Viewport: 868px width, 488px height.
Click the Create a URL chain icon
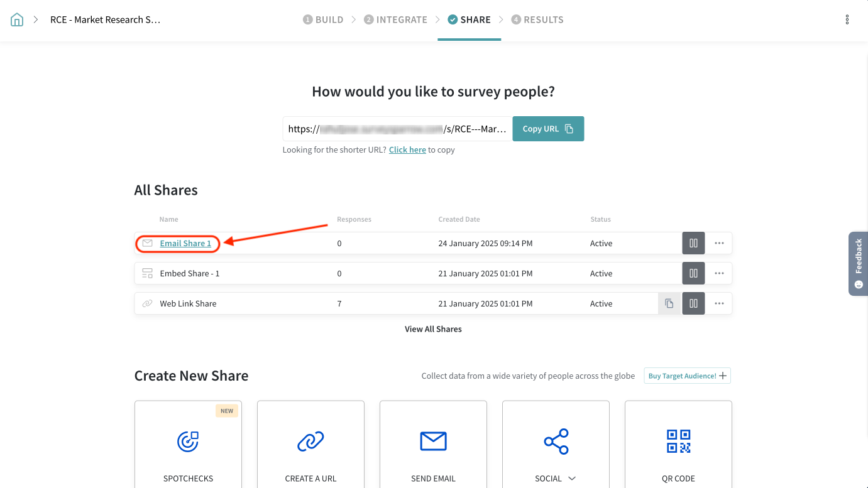[310, 442]
